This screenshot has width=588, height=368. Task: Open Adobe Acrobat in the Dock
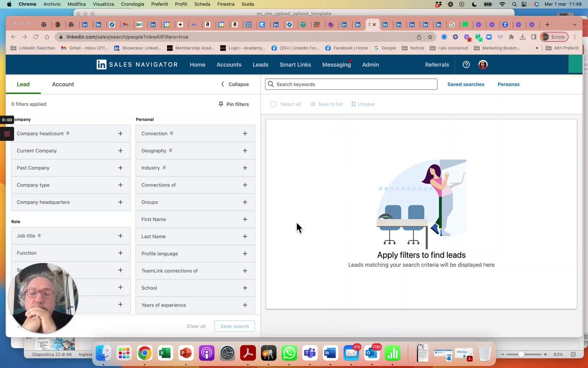coord(248,353)
